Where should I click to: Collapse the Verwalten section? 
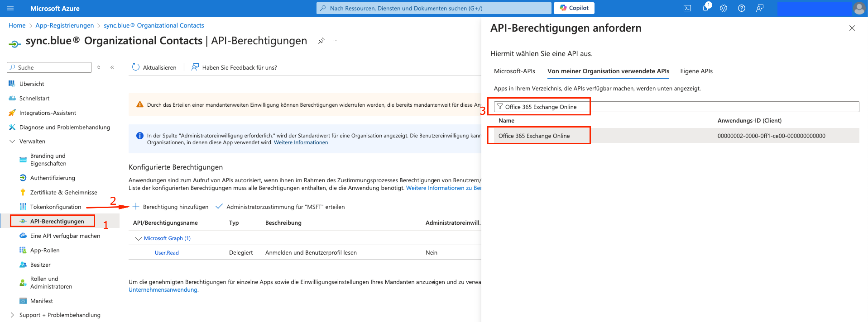coord(12,141)
